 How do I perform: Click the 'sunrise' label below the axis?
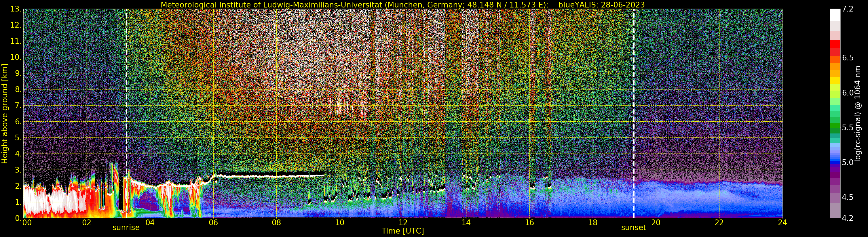[126, 228]
